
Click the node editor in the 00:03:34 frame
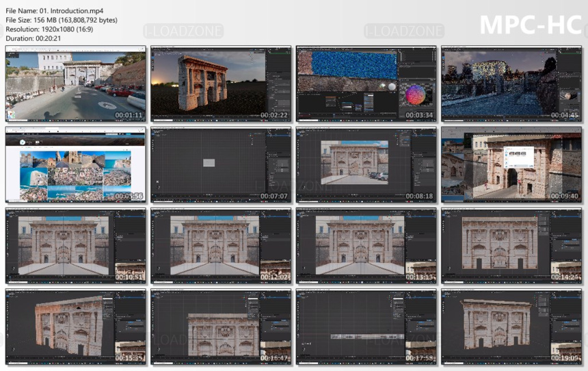(x=347, y=102)
